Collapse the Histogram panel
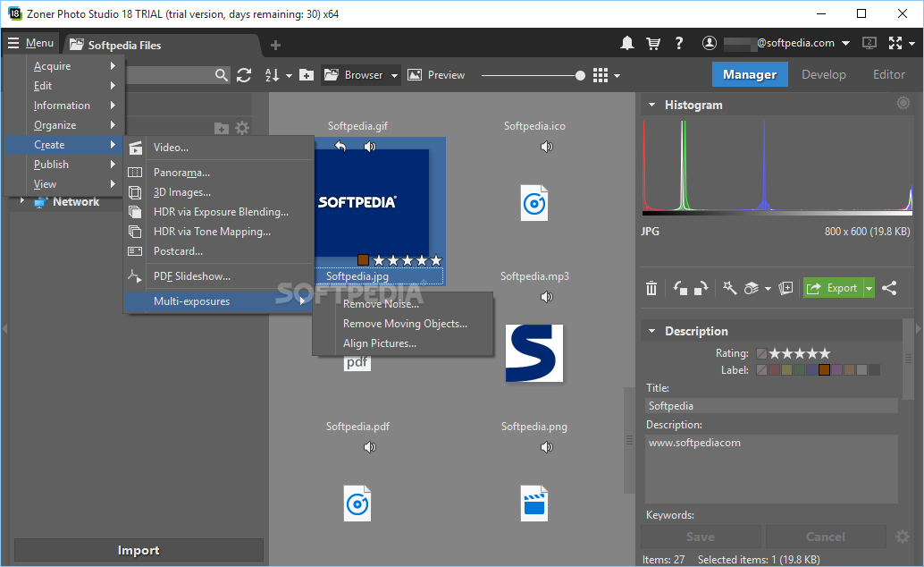Image resolution: width=924 pixels, height=567 pixels. 651,105
